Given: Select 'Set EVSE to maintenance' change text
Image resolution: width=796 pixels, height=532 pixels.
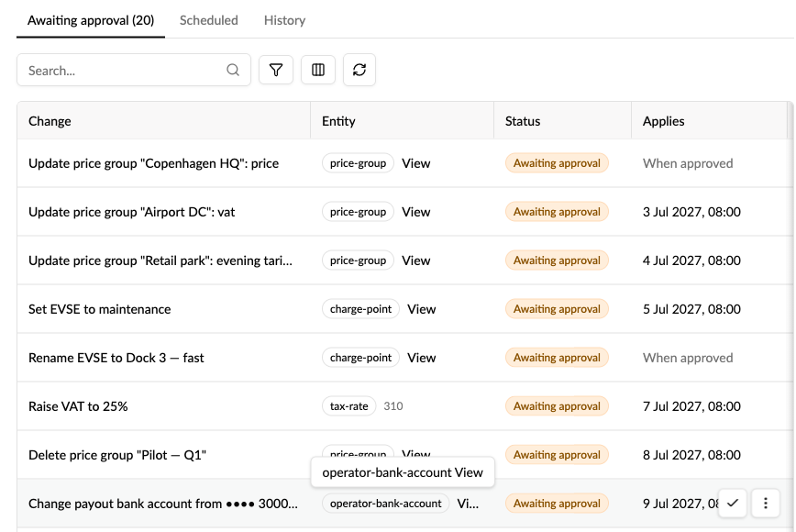Looking at the screenshot, I should (x=99, y=309).
